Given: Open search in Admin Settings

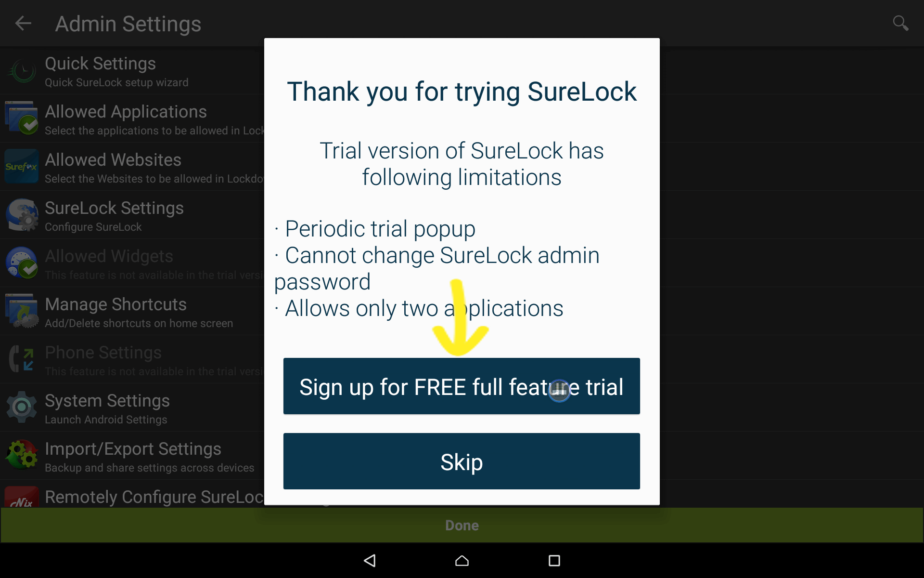Looking at the screenshot, I should (901, 23).
